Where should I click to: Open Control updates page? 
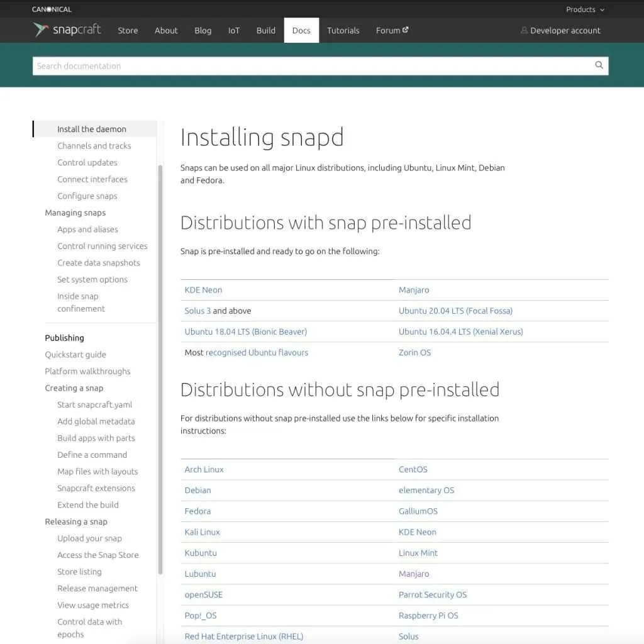[87, 163]
